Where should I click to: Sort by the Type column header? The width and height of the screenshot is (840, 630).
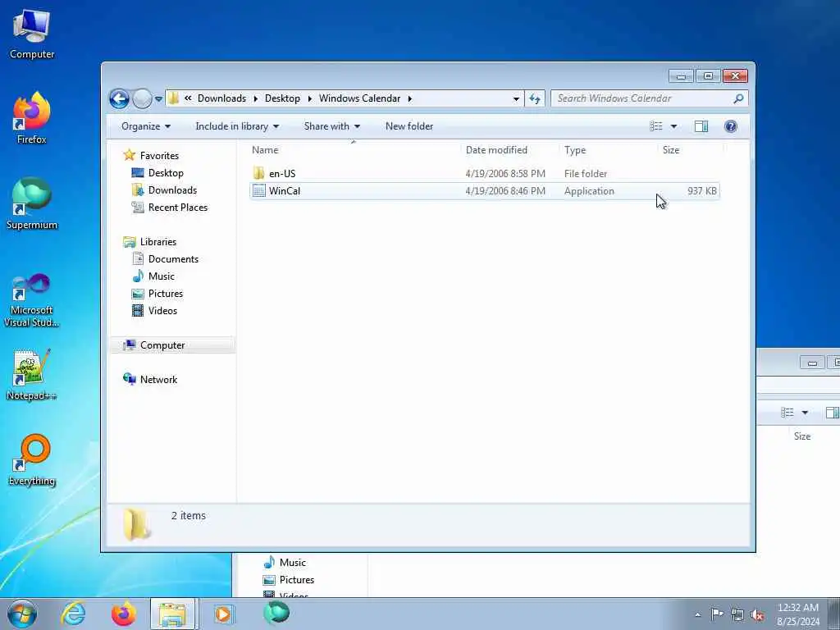(x=608, y=150)
